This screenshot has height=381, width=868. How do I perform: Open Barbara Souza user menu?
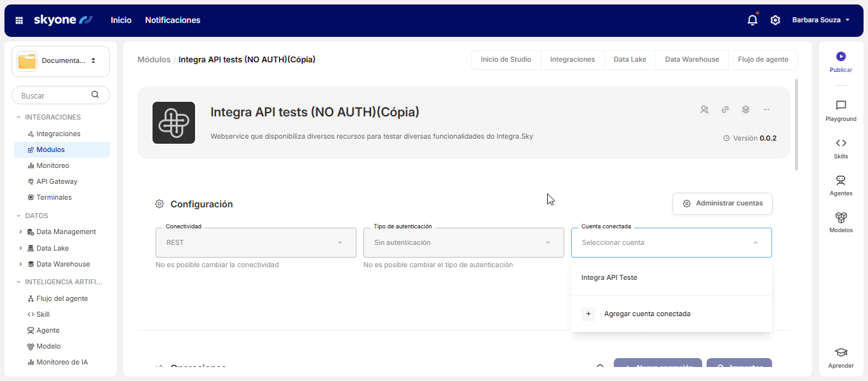(820, 20)
